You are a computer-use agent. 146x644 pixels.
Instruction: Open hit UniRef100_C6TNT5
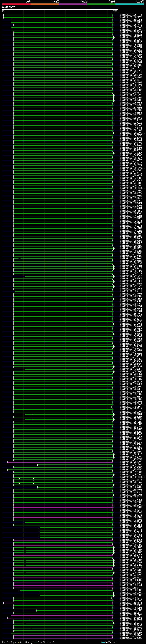(131, 25)
